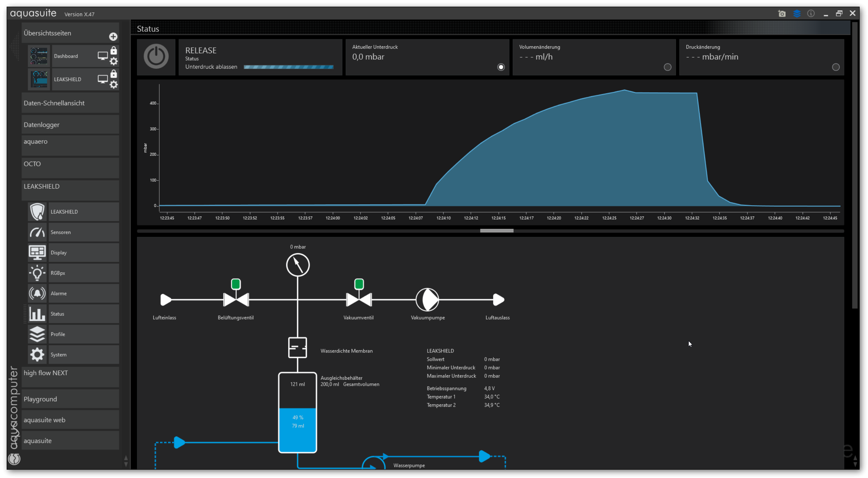This screenshot has width=868, height=478.
Task: Open the Sensoren gauge icon
Action: [x=37, y=232]
